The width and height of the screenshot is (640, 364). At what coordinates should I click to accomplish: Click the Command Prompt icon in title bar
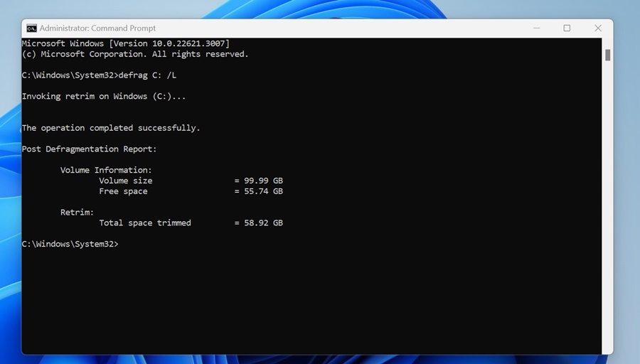[x=31, y=28]
